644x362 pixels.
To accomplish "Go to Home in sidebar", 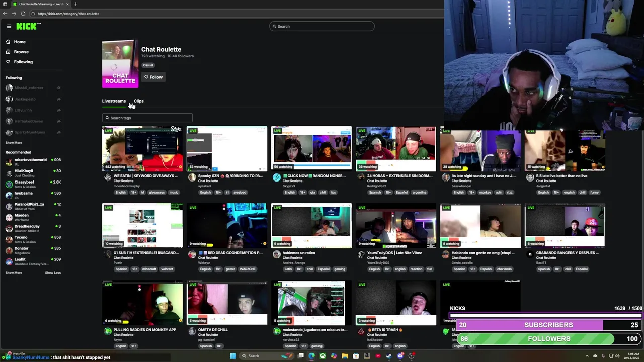I will click(20, 42).
